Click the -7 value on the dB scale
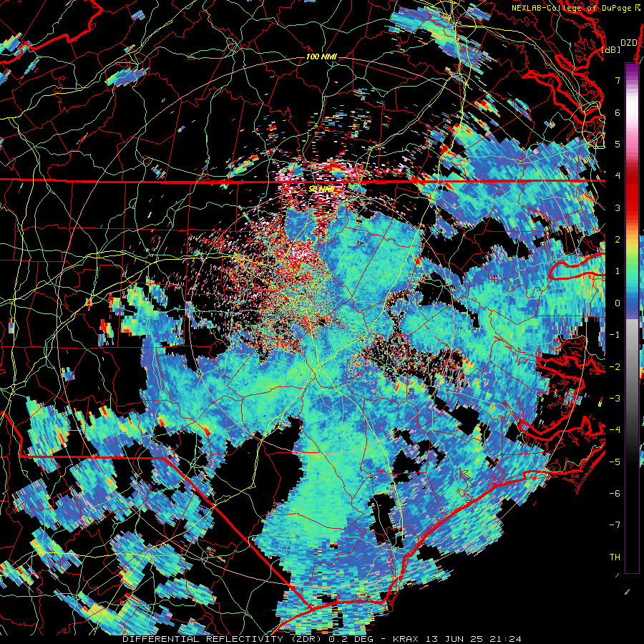Screen dimensions: 644x644 pyautogui.click(x=615, y=525)
